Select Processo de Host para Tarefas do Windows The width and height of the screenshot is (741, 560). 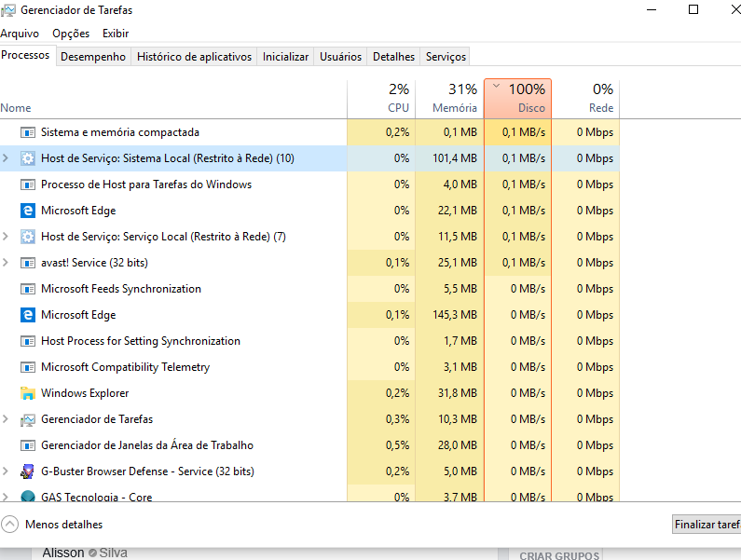(309, 184)
